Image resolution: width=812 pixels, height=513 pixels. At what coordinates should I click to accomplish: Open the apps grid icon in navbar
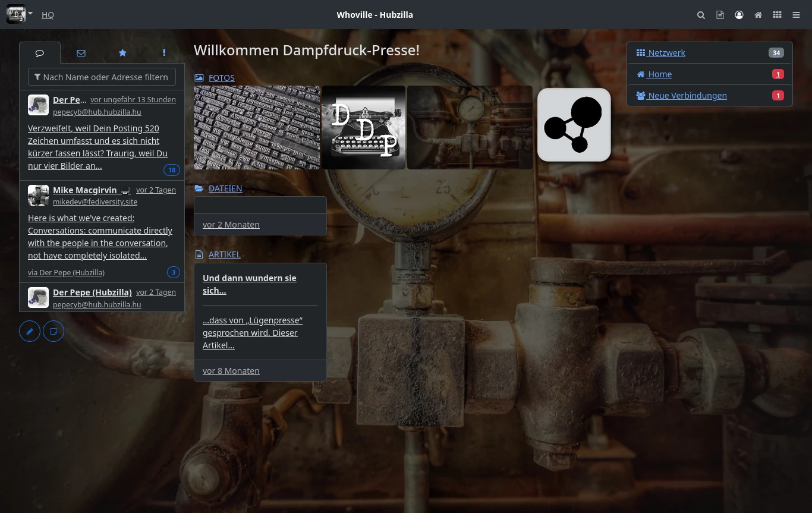tap(777, 15)
